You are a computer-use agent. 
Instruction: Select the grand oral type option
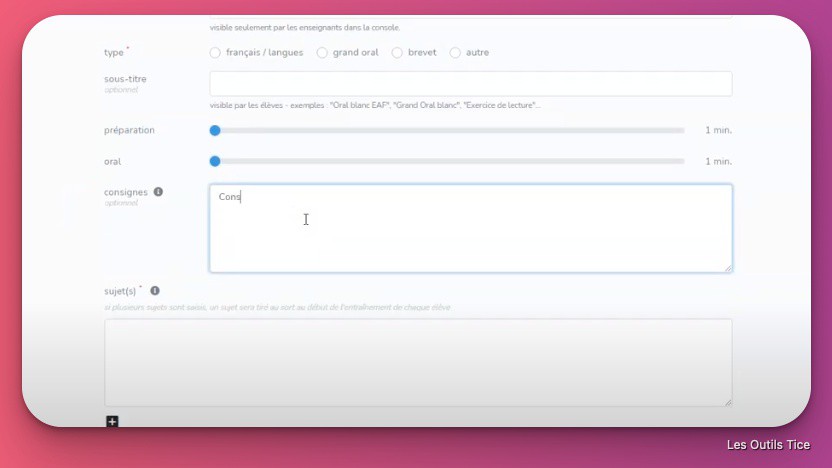pyautogui.click(x=322, y=53)
